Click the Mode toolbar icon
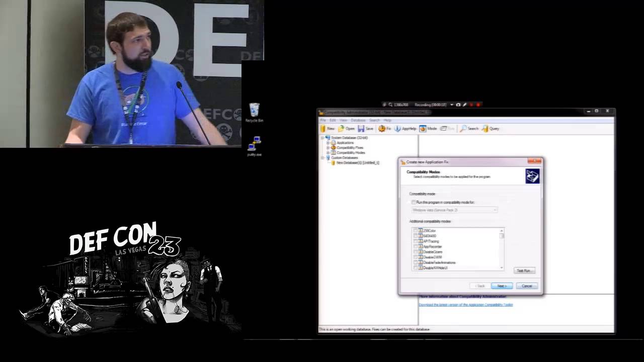The height and width of the screenshot is (362, 644). 423,129
